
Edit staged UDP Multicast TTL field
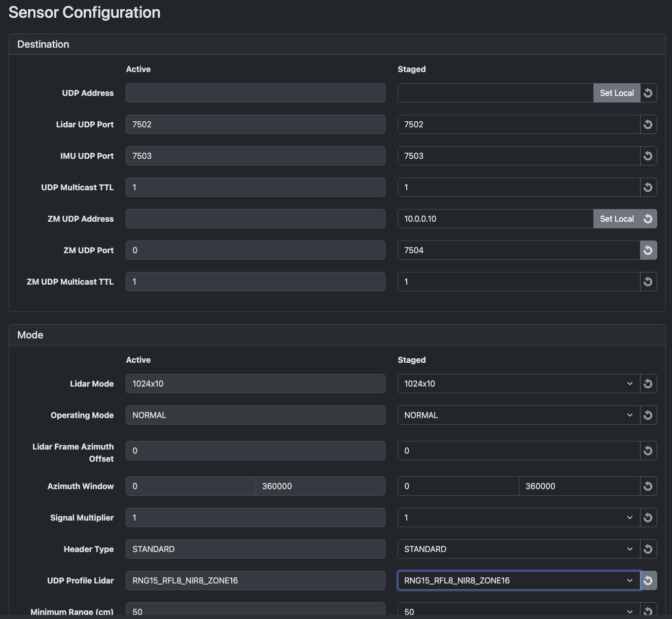(519, 187)
